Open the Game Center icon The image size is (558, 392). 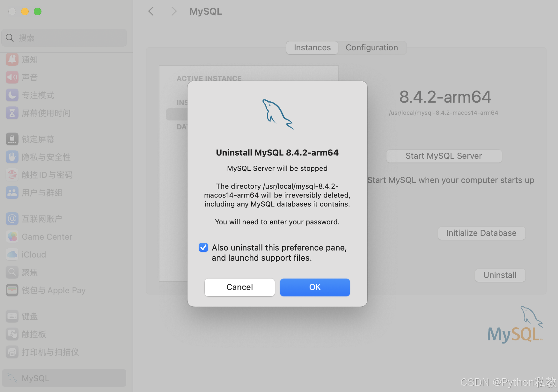(x=12, y=237)
